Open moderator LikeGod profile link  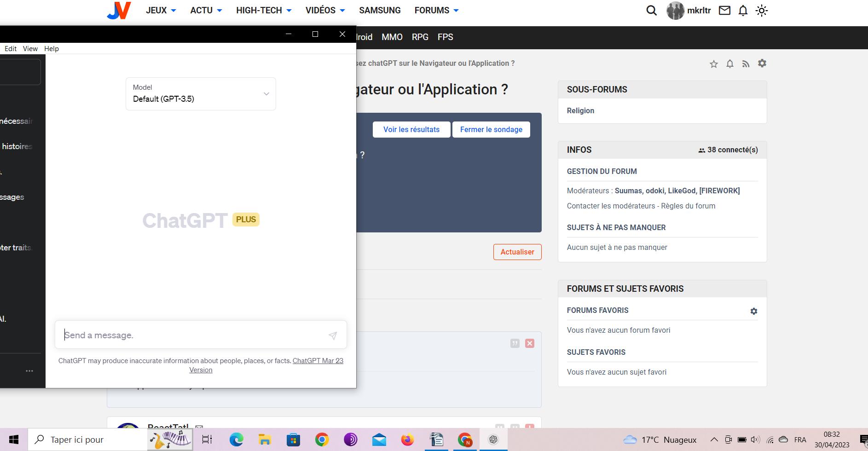coord(682,191)
